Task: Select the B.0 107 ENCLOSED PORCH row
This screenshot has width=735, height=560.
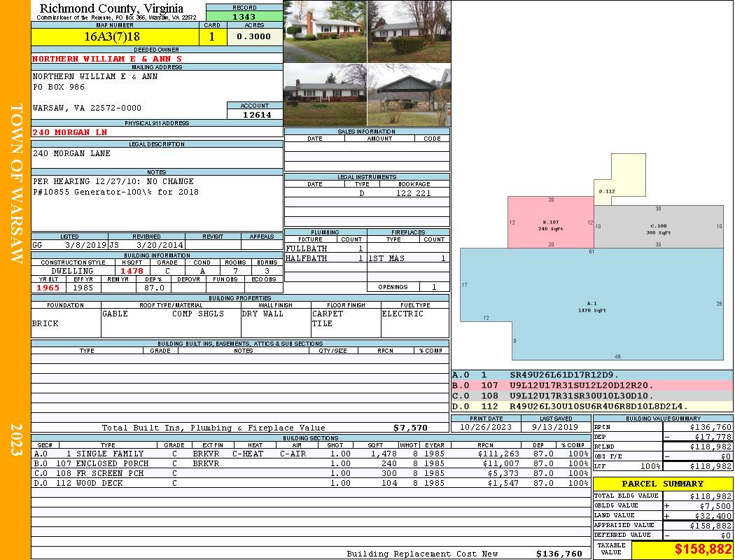Action: 310,463
